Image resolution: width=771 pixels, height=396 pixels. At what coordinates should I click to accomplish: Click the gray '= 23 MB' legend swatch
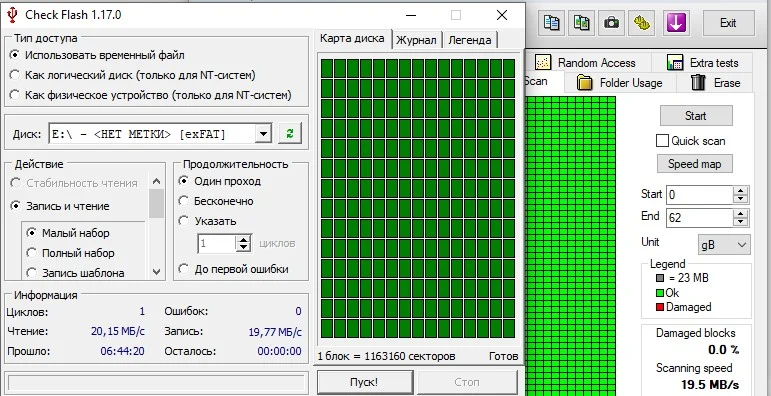(x=660, y=278)
